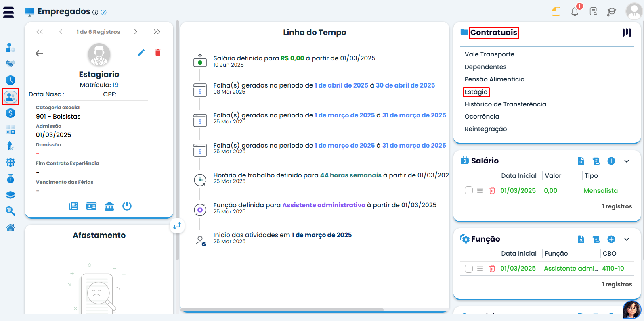Open the ID card icon on employee card

tap(92, 206)
